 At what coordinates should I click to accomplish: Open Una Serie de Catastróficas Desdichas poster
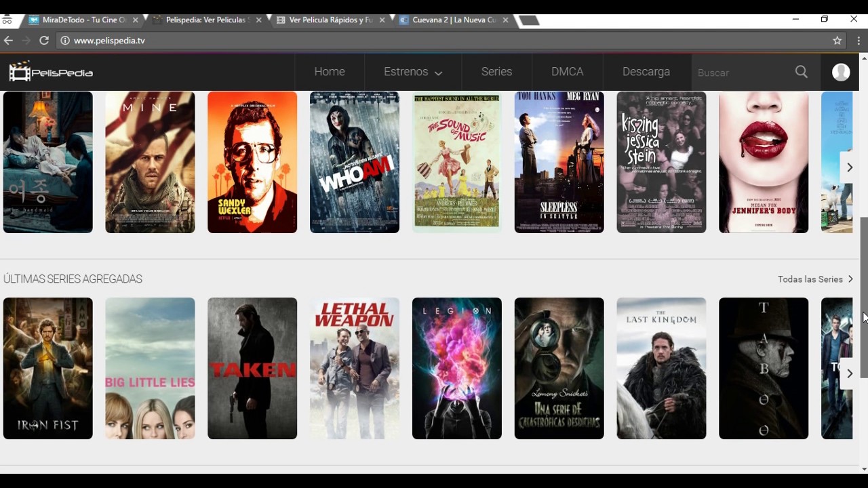(x=559, y=368)
